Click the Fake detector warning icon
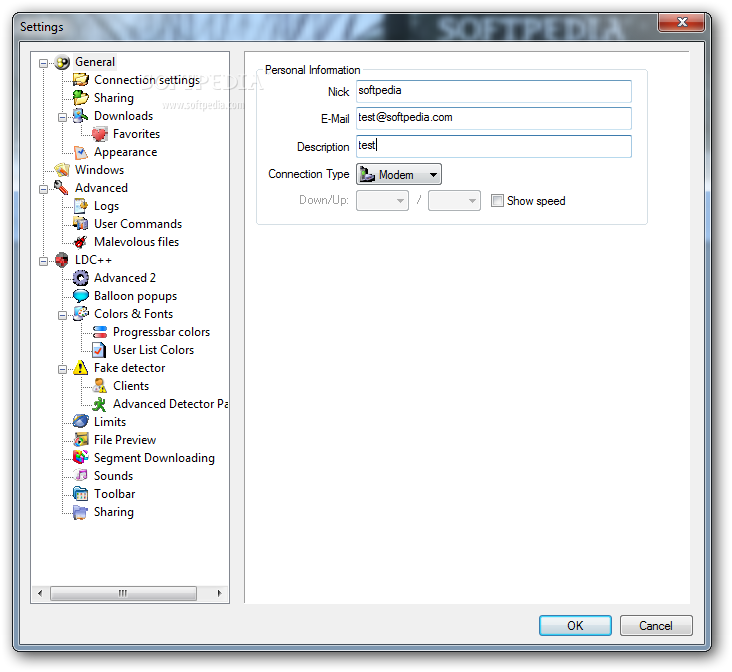Image resolution: width=732 pixels, height=672 pixels. click(81, 368)
